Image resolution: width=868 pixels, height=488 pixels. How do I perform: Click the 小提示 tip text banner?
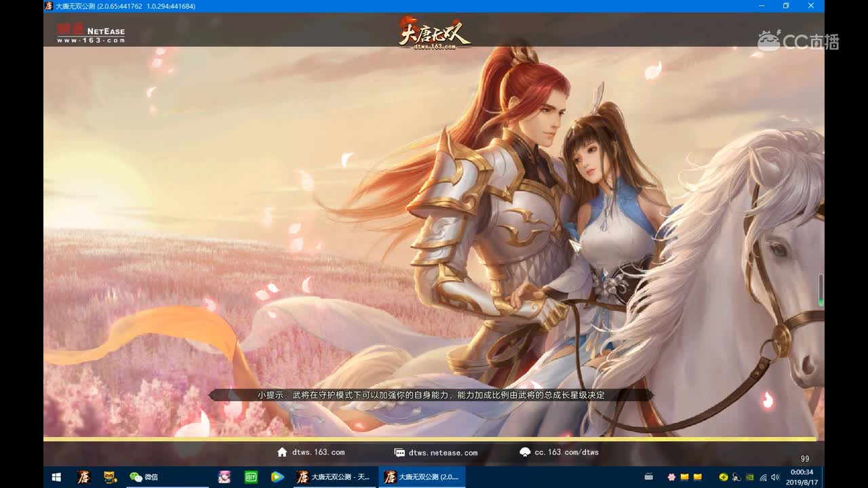pos(431,394)
